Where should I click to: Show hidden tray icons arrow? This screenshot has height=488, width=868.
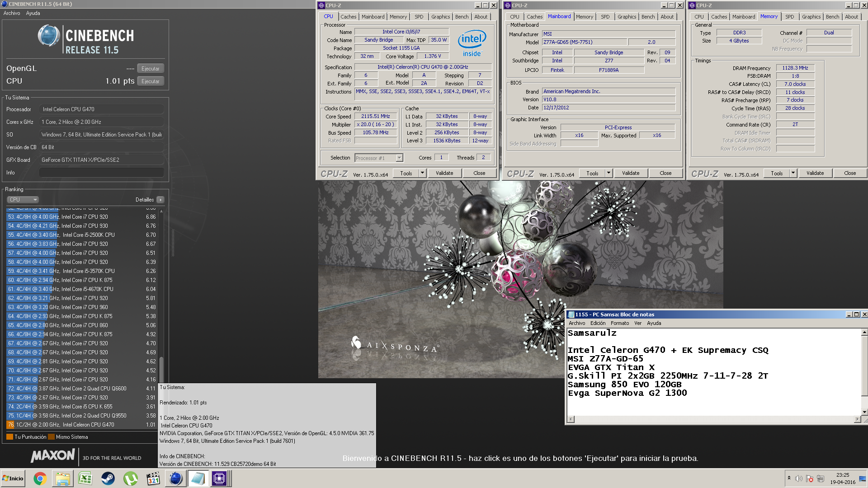point(789,478)
